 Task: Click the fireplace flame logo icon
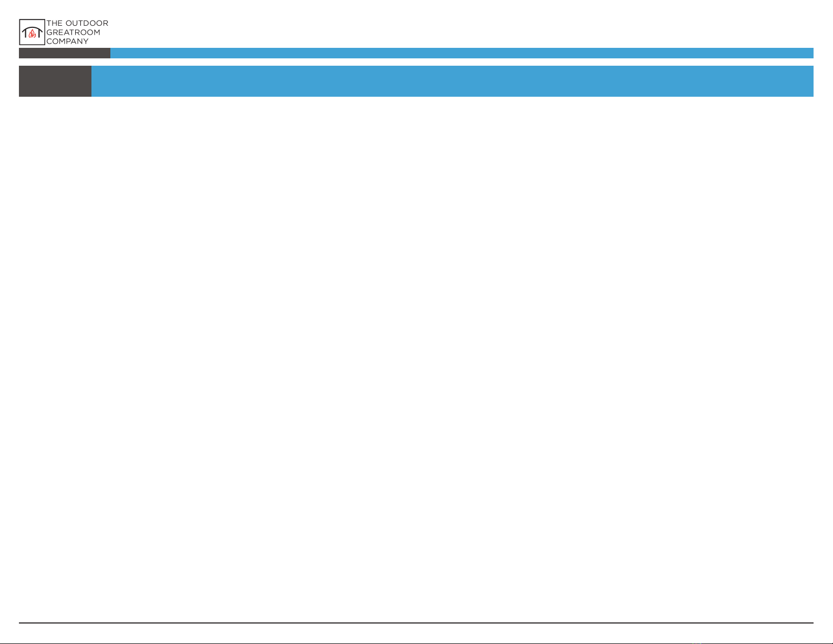pyautogui.click(x=32, y=32)
